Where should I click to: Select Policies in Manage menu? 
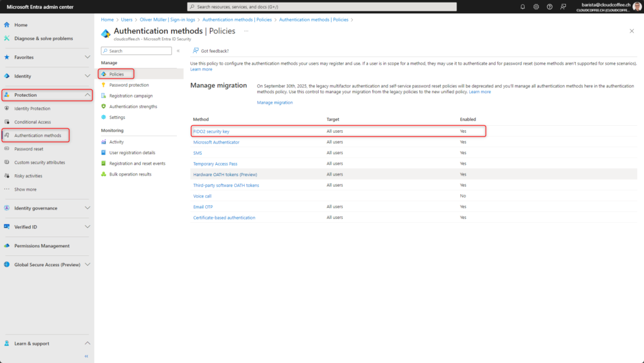pyautogui.click(x=116, y=74)
